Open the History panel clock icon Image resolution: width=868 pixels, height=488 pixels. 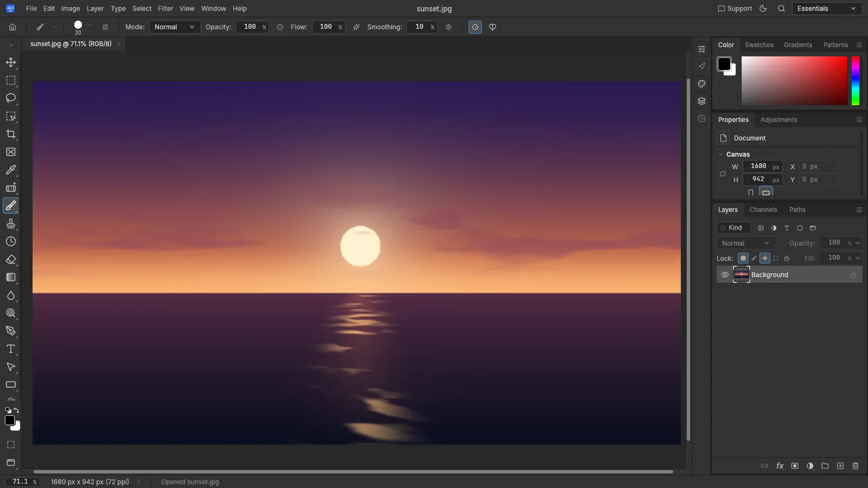[701, 119]
